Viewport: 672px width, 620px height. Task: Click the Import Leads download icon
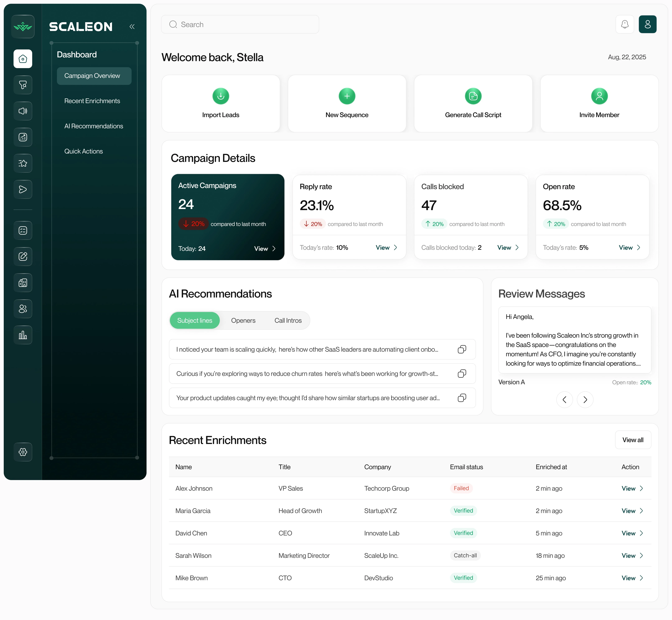point(221,96)
